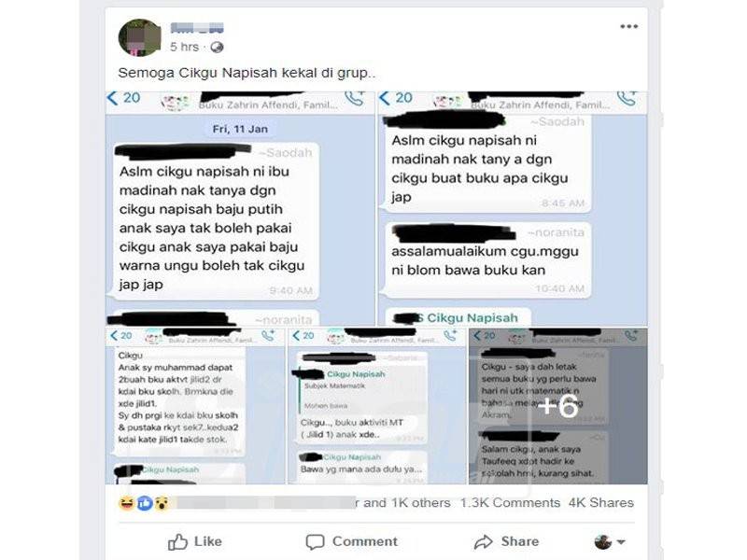The height and width of the screenshot is (560, 747).
Task: Click the laughing reaction emoji icon
Action: 127,503
